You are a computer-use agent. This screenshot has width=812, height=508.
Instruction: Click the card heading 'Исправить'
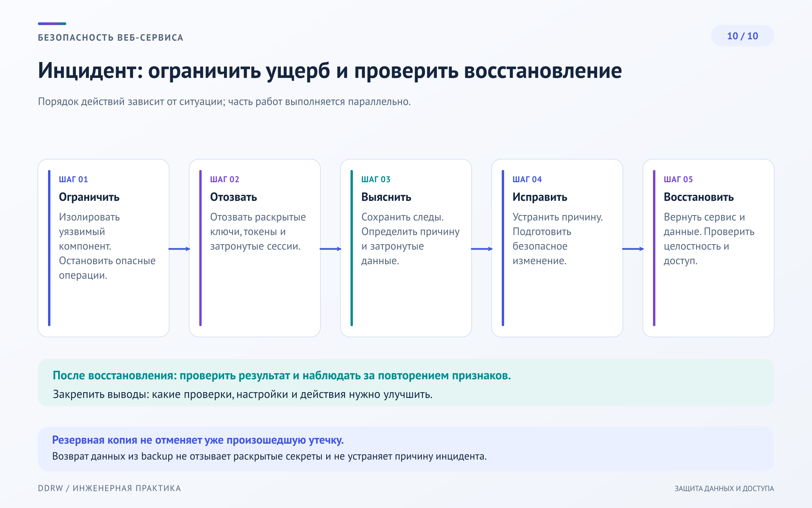(540, 197)
